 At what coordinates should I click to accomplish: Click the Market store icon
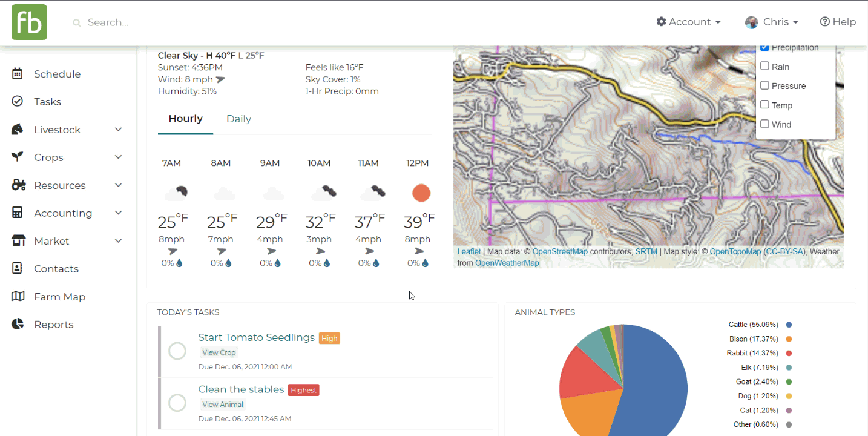[18, 241]
